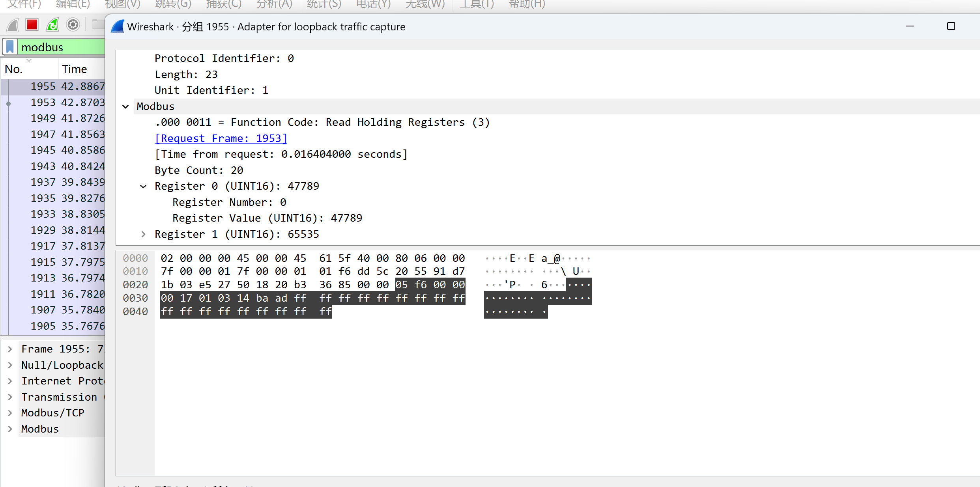The image size is (980, 487).
Task: Click the Wireshark shark fin title icon
Action: pyautogui.click(x=118, y=26)
